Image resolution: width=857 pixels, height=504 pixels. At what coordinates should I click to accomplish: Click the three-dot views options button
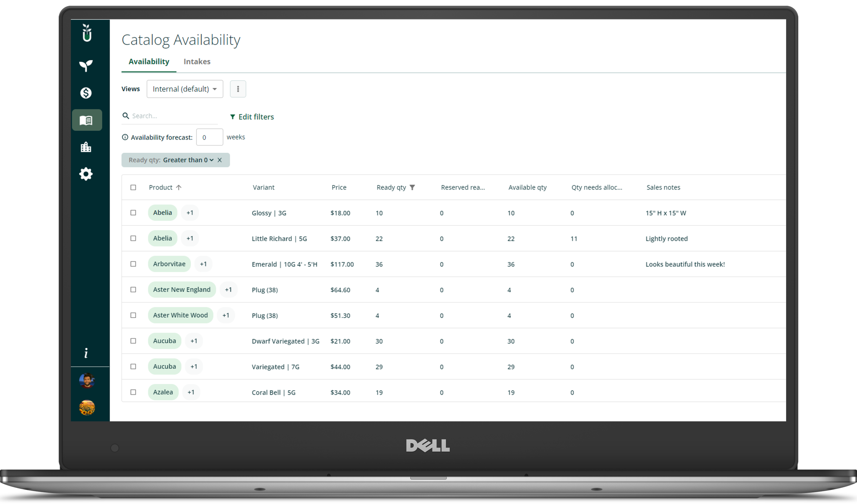[238, 89]
